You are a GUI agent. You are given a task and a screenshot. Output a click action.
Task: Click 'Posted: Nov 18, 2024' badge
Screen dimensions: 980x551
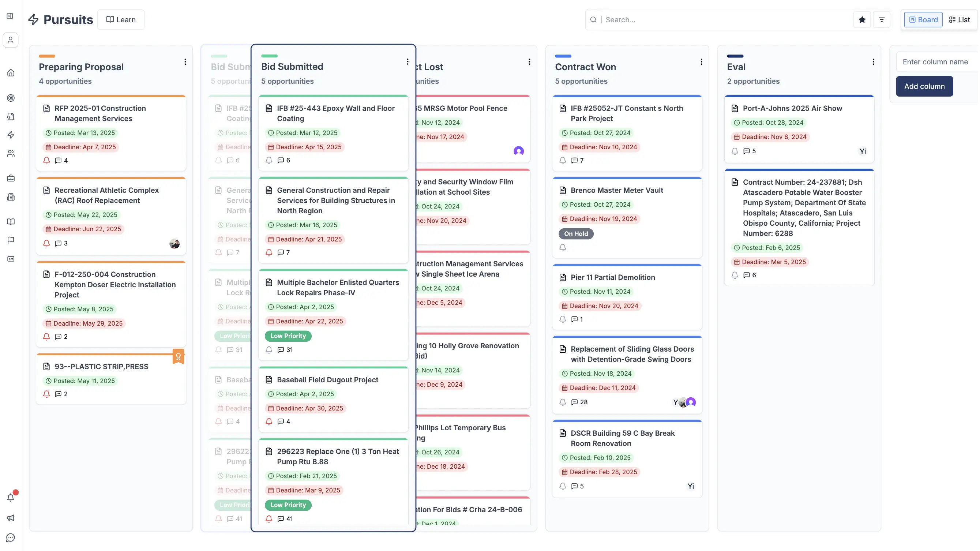click(597, 374)
